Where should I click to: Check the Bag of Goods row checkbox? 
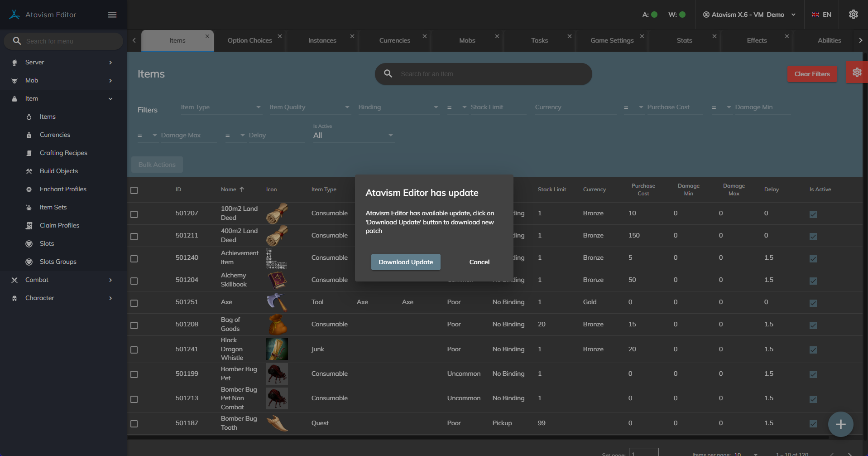coord(134,325)
